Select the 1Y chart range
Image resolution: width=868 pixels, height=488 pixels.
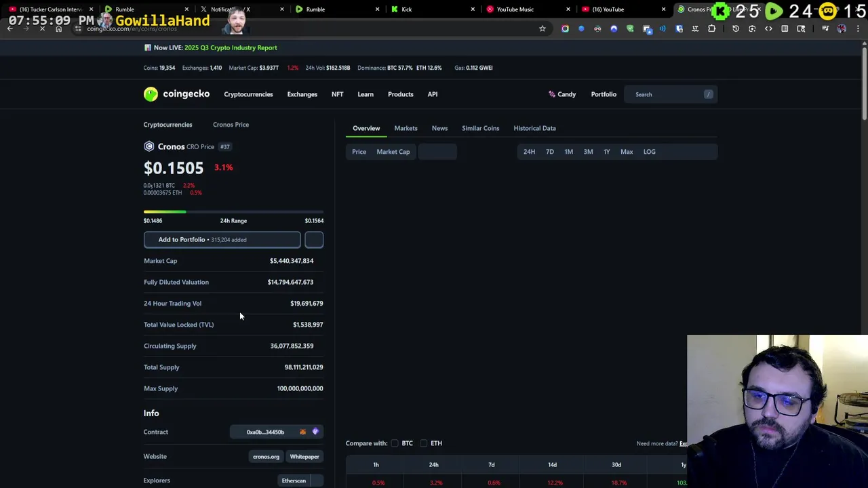pyautogui.click(x=607, y=152)
